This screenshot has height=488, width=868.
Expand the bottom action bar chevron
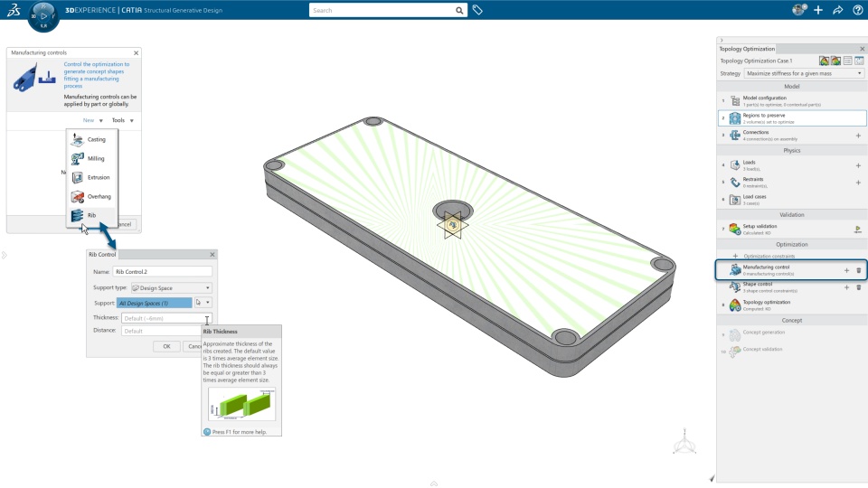[x=434, y=483]
